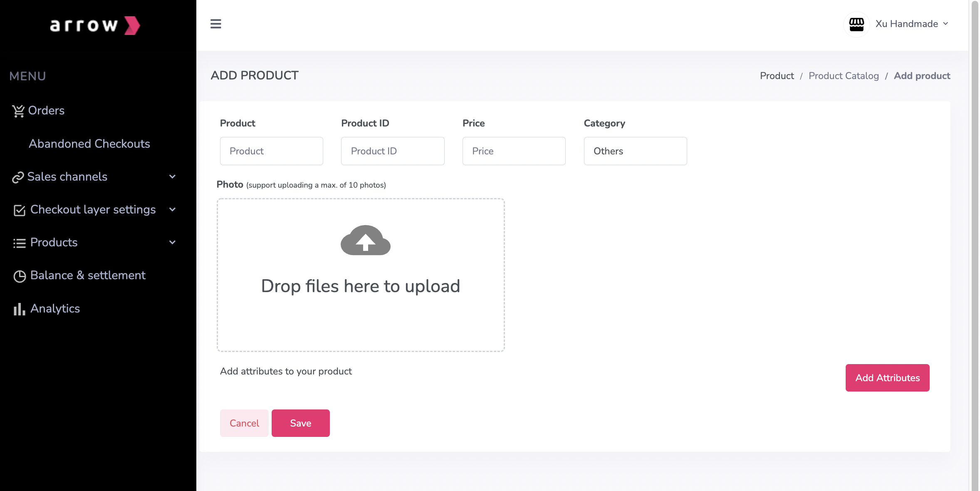Viewport: 980px width, 491px height.
Task: Click the Save button
Action: [300, 423]
